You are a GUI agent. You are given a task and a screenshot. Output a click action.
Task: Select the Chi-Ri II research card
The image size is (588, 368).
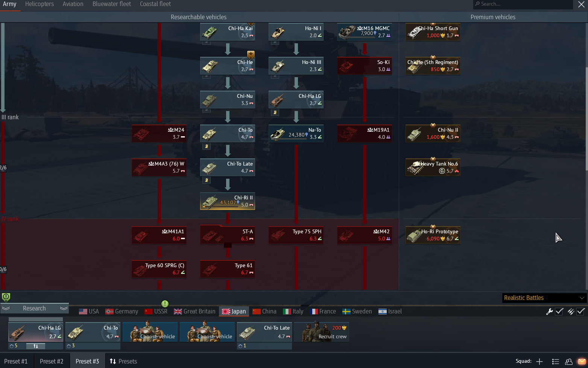(228, 201)
